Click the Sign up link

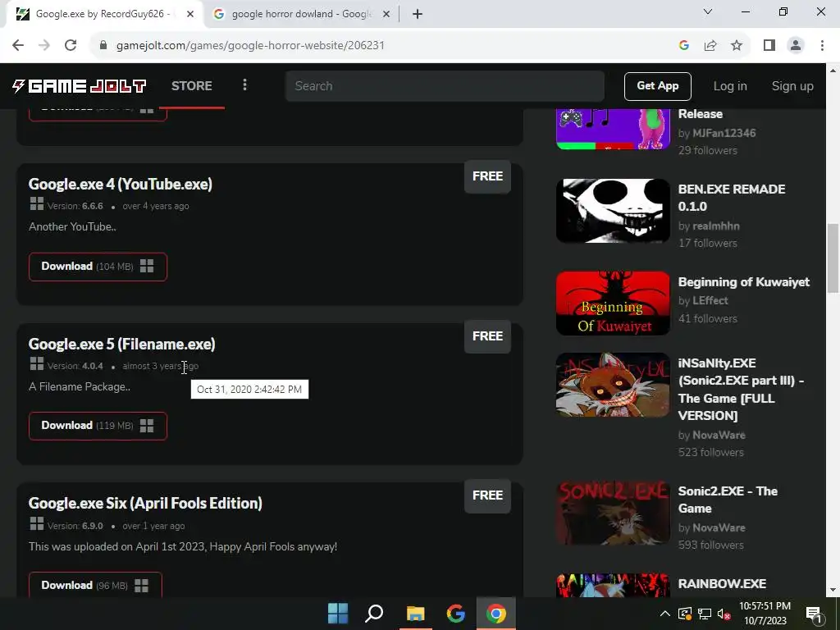click(792, 85)
